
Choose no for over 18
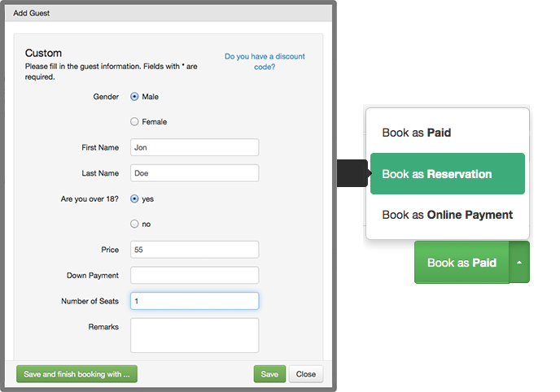[x=134, y=224]
